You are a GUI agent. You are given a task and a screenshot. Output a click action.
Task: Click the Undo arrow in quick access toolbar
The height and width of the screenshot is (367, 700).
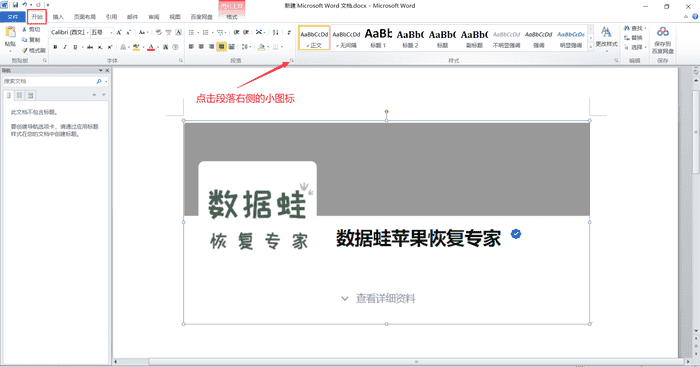tap(25, 5)
